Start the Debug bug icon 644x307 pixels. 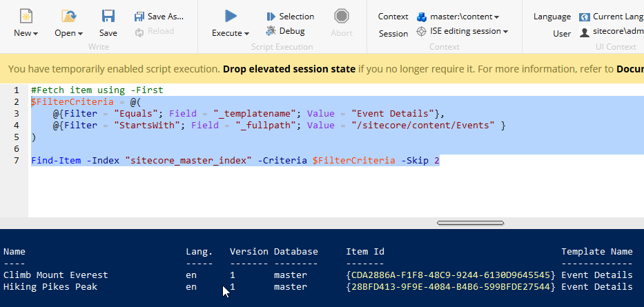point(285,31)
